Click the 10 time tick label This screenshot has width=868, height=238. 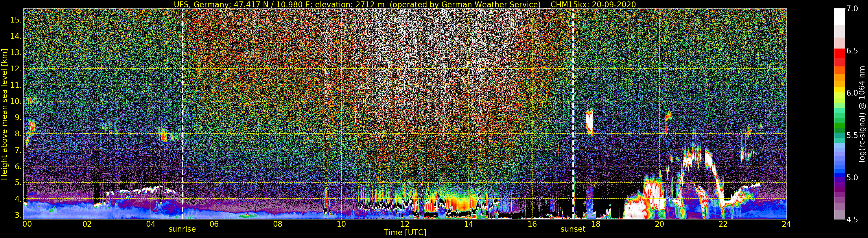pos(341,224)
